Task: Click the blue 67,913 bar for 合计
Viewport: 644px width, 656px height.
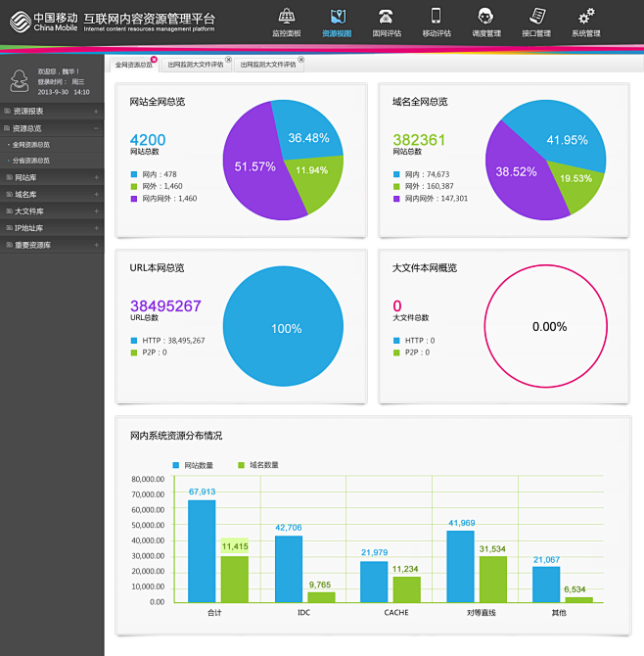Action: click(202, 551)
